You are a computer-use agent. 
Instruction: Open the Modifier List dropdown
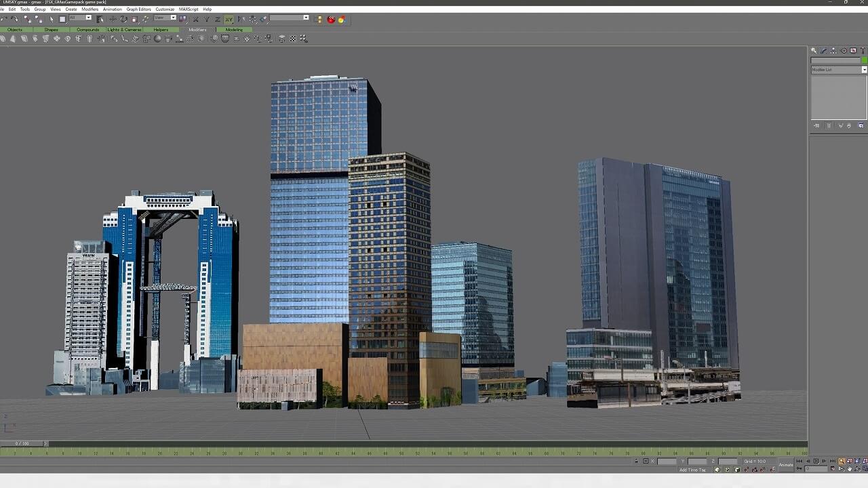839,70
